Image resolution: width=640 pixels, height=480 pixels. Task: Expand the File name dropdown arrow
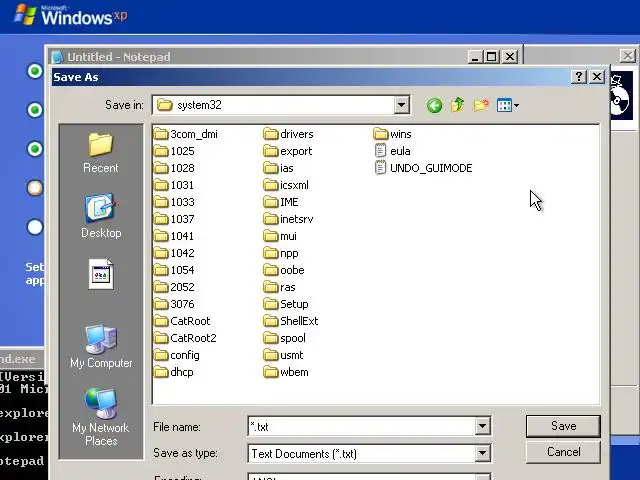(x=482, y=427)
